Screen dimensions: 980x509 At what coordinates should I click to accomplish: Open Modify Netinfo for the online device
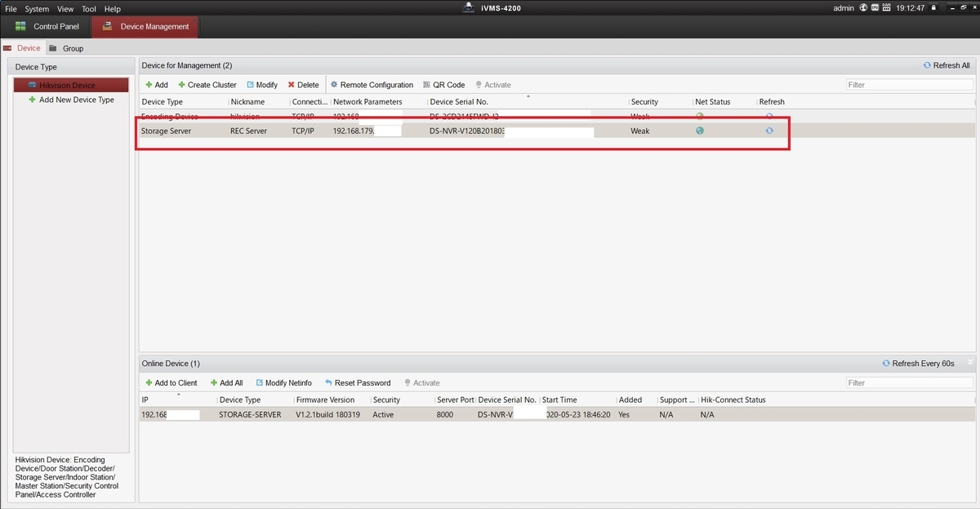coord(283,383)
